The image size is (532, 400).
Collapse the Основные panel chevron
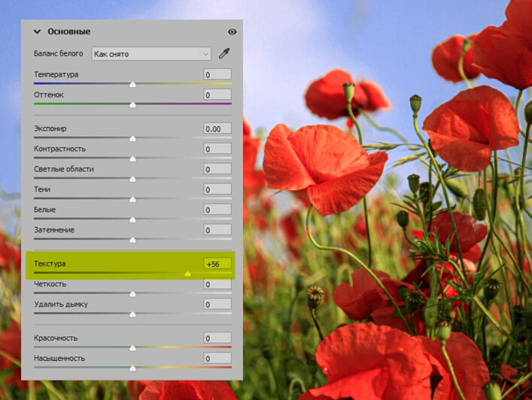coord(37,32)
